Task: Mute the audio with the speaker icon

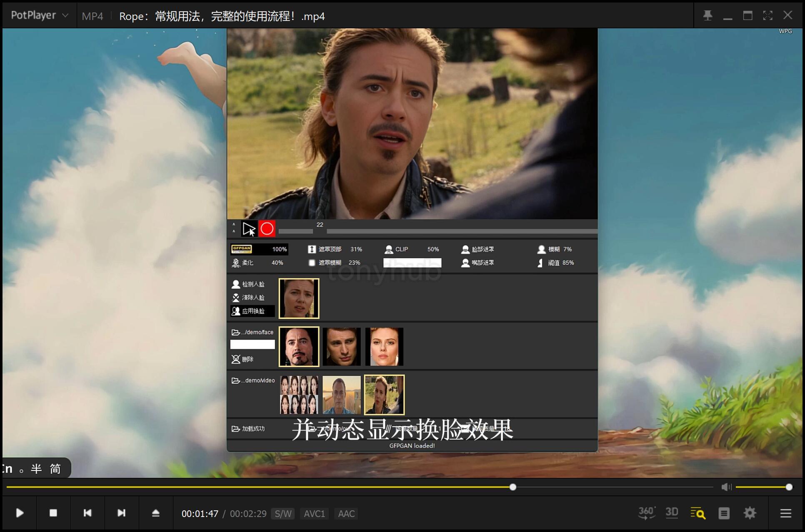Action: click(x=726, y=487)
